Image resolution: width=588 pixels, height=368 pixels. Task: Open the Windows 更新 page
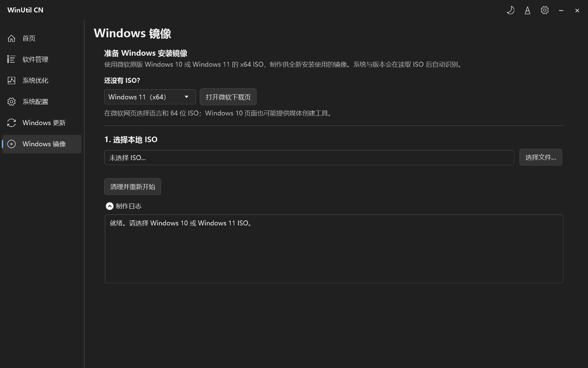[42, 123]
